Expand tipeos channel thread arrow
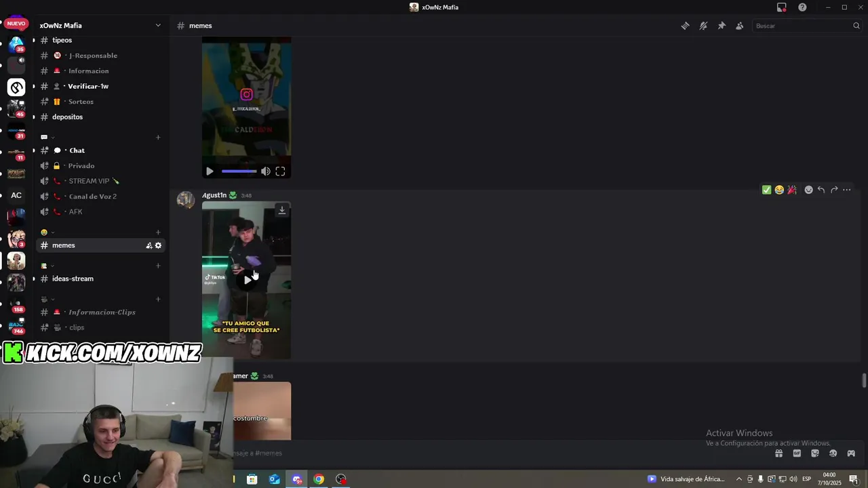Screen dimensions: 868x488 point(33,41)
